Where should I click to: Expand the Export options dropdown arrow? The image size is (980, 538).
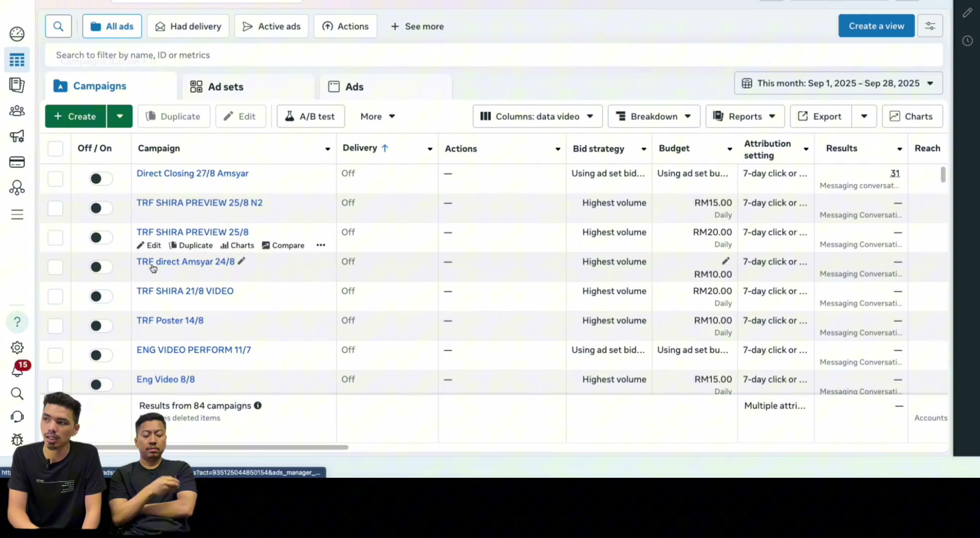(864, 116)
